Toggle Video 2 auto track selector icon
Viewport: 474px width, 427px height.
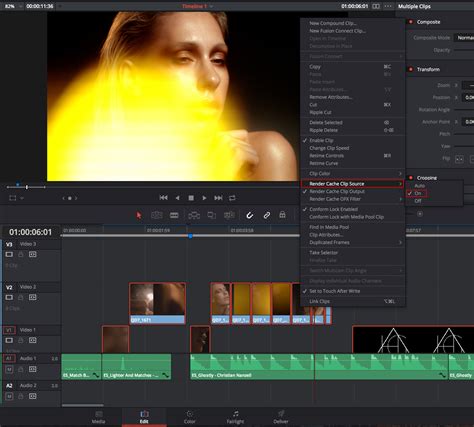(x=32, y=297)
